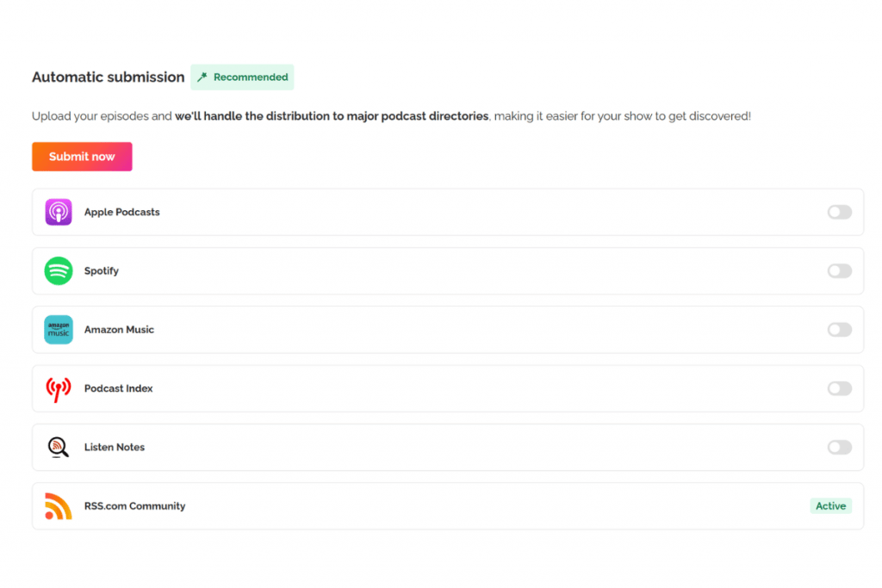Click the Automatic submission heading
The image size is (882, 588).
pyautogui.click(x=108, y=77)
